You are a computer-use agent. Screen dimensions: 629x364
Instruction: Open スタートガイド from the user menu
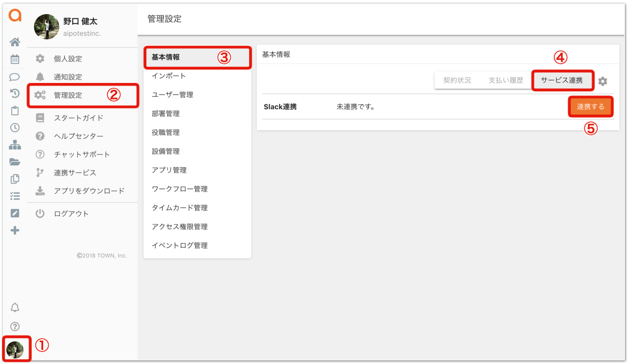[82, 118]
